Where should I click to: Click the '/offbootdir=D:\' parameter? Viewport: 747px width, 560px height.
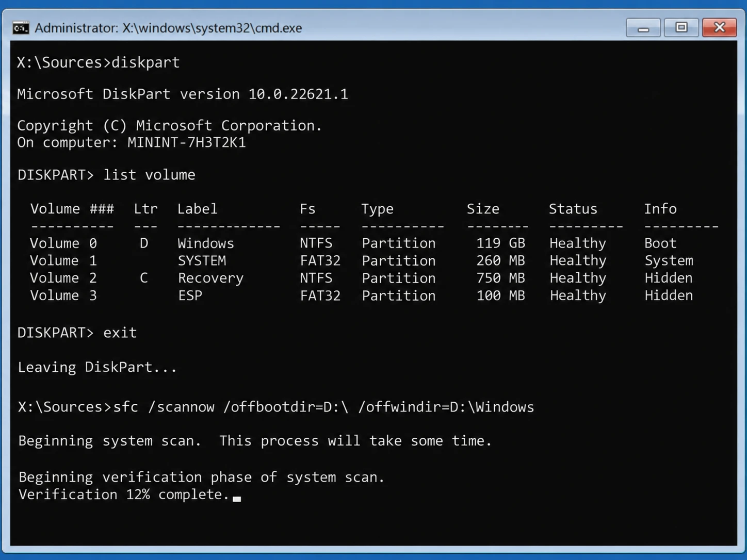(x=286, y=407)
